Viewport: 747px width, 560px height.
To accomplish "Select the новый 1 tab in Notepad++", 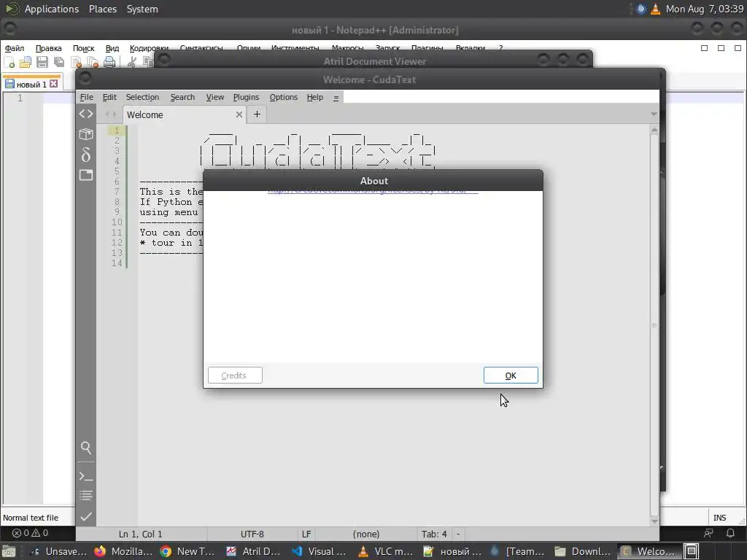I will coord(31,85).
